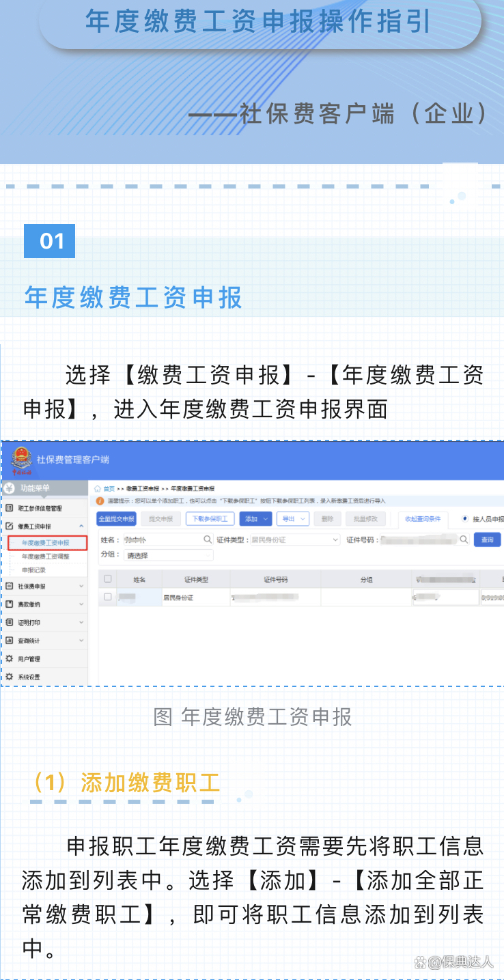Tick the select-all checkbox in table header

coord(107,579)
